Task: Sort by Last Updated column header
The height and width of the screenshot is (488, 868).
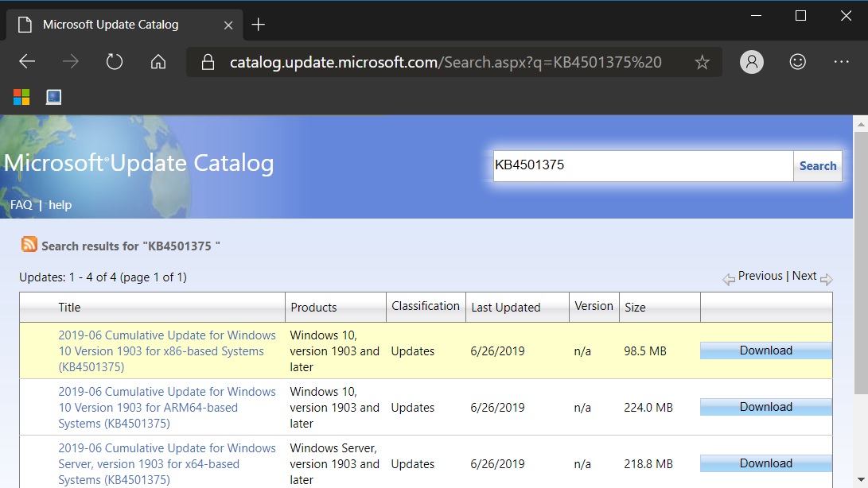Action: [505, 308]
